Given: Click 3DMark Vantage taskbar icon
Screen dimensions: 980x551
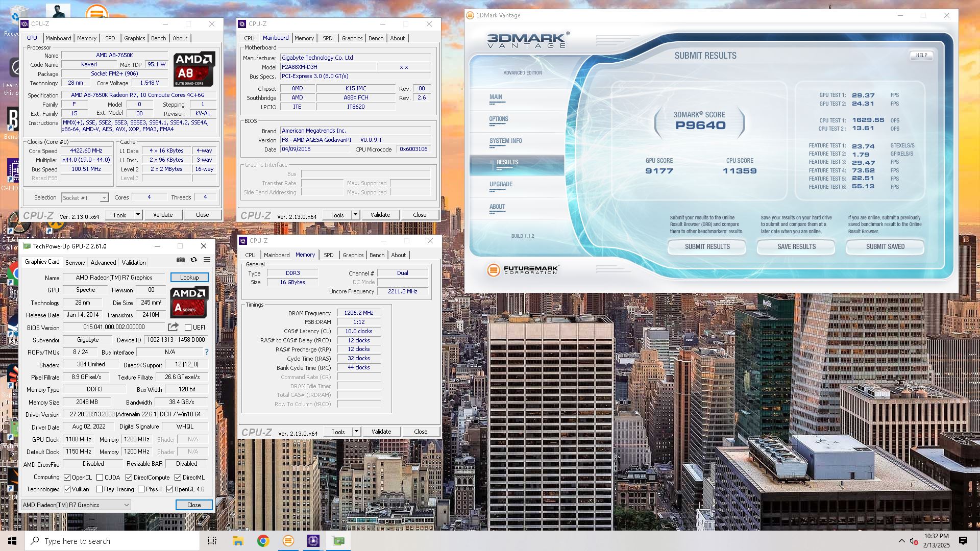Looking at the screenshot, I should point(288,541).
